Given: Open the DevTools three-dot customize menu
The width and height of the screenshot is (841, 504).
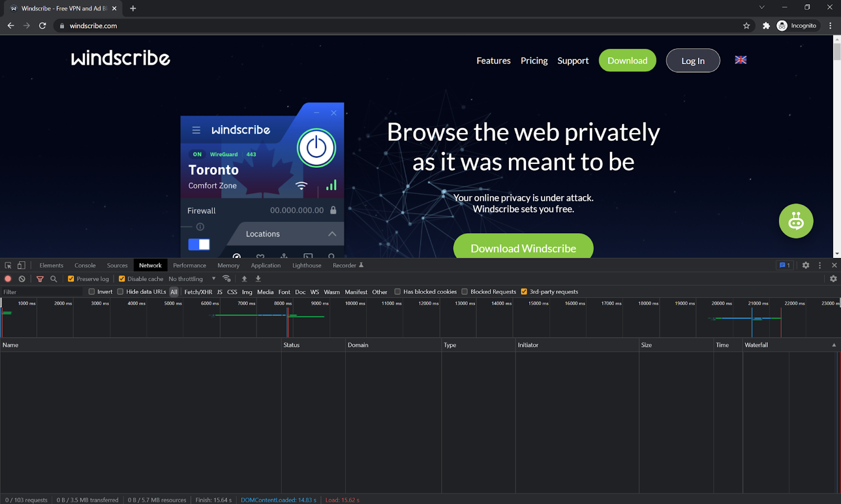Looking at the screenshot, I should (x=820, y=265).
